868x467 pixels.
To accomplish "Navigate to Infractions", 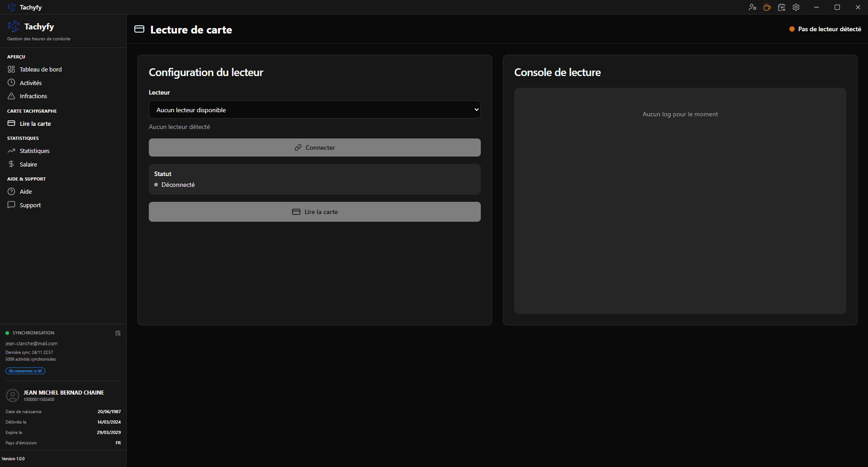I will (33, 96).
